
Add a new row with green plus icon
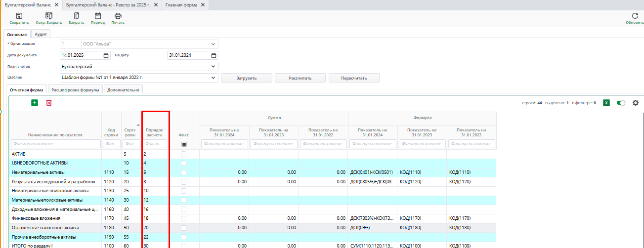[35, 103]
